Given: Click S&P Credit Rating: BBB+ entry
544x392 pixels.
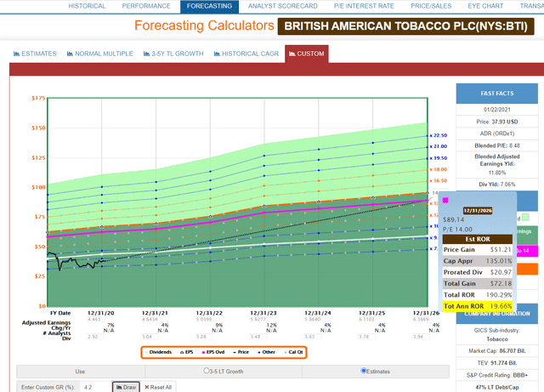Looking at the screenshot, I should 496,375.
